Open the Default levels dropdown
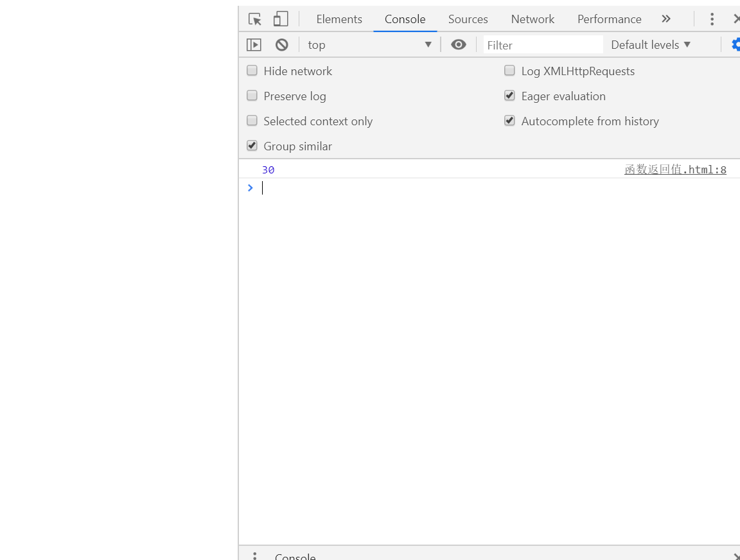The image size is (740, 560). (651, 45)
